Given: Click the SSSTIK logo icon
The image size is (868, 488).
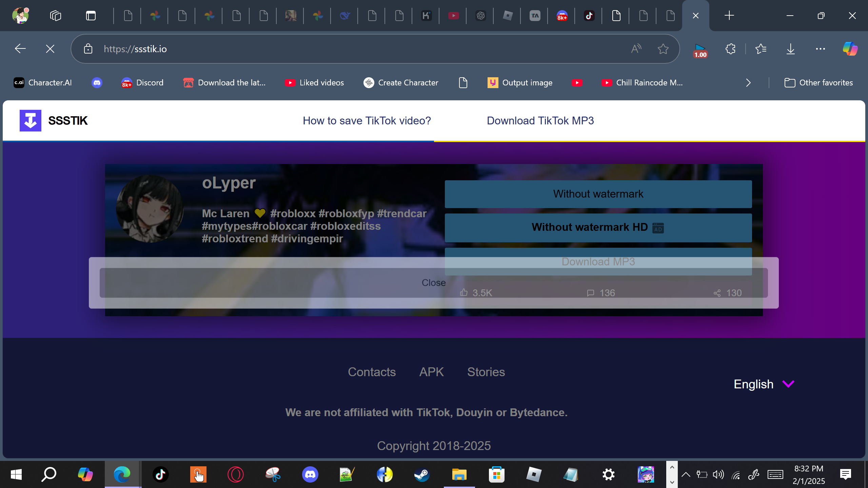Looking at the screenshot, I should (x=31, y=121).
